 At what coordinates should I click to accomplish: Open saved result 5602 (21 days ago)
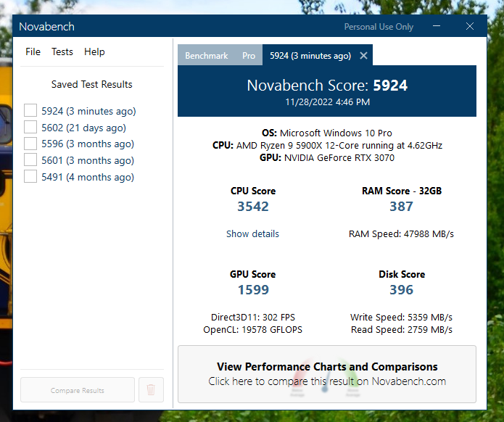click(83, 128)
